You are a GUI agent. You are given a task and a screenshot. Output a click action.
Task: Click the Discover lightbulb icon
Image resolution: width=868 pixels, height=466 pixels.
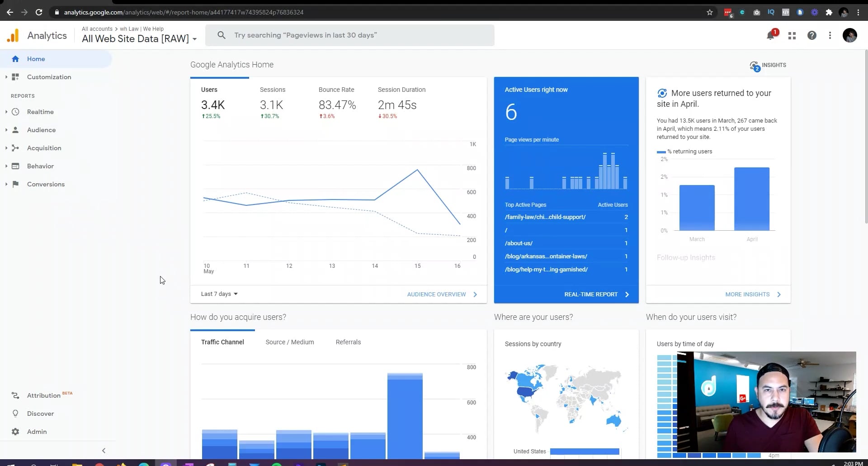(15, 414)
